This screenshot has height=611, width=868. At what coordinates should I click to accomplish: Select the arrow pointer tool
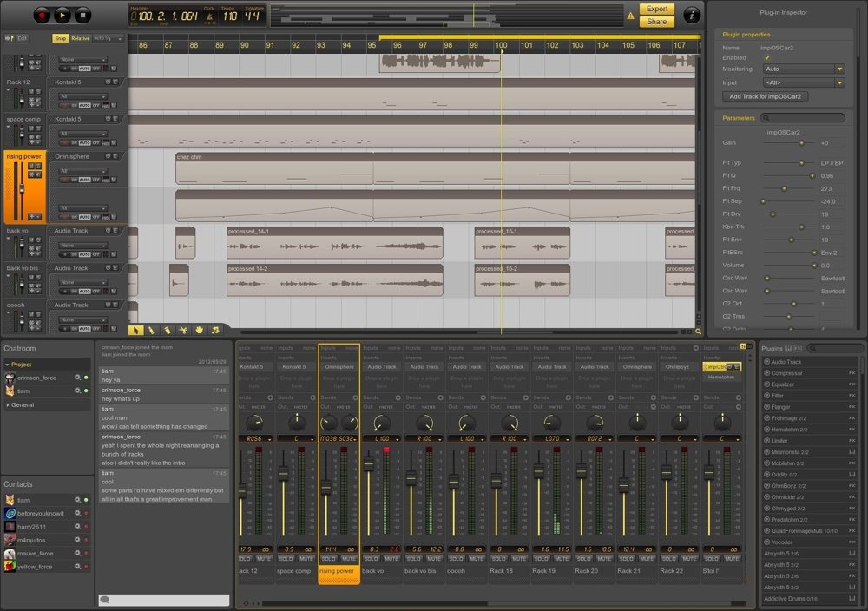tap(135, 330)
